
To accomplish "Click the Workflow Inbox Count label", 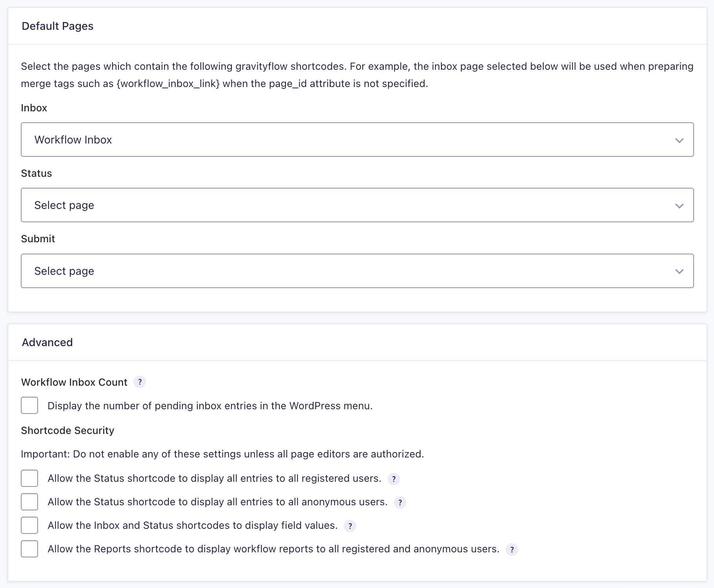I will (74, 382).
